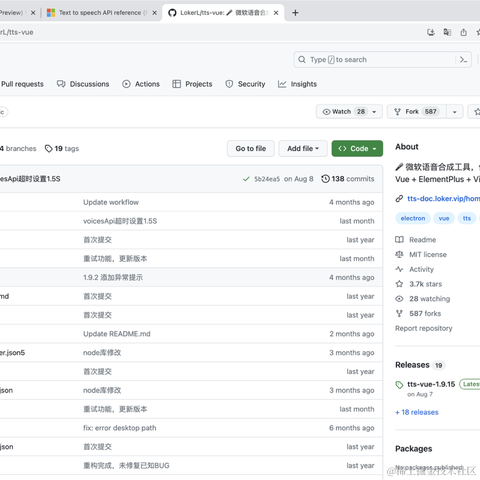Viewport: 480px width, 480px height.
Task: Click the tts topic tag
Action: click(x=467, y=218)
